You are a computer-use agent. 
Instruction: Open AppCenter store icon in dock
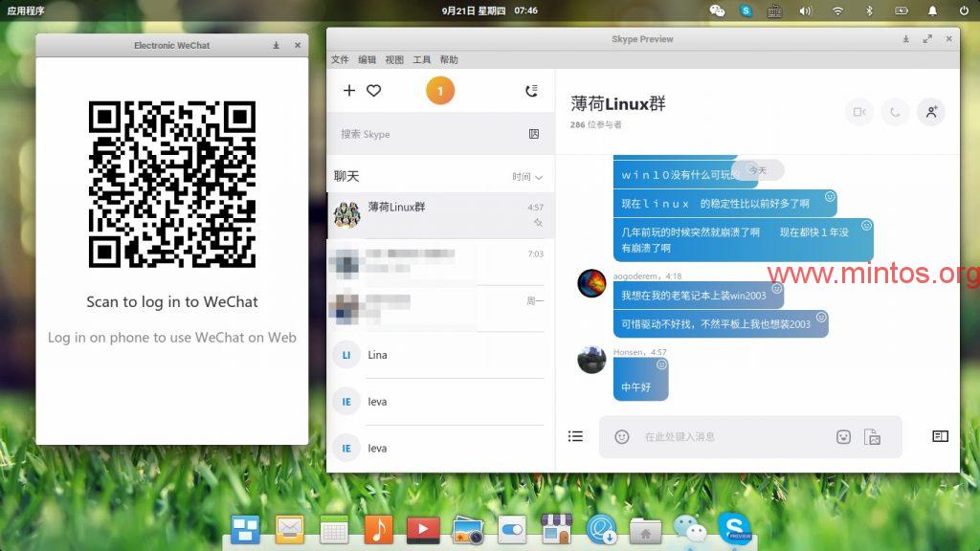point(557,530)
